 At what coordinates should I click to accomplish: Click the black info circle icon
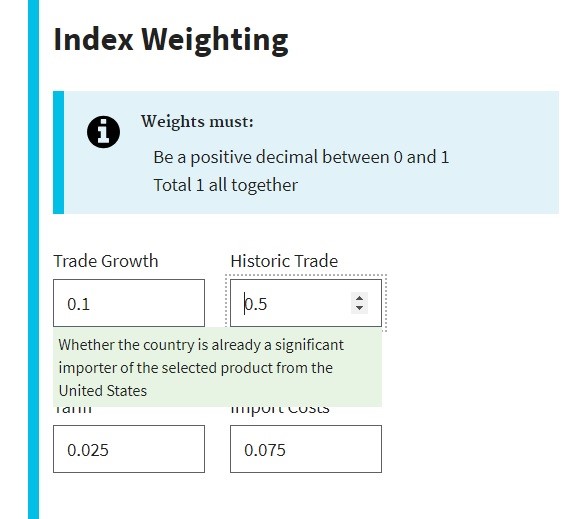[x=103, y=132]
